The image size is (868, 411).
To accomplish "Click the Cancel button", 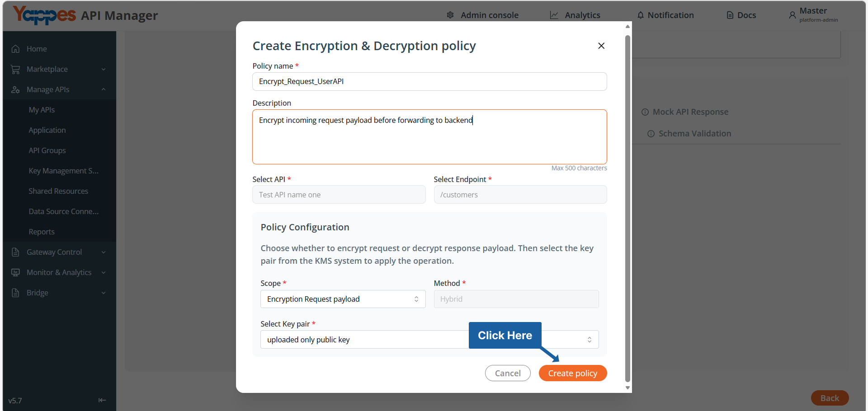I will [508, 373].
